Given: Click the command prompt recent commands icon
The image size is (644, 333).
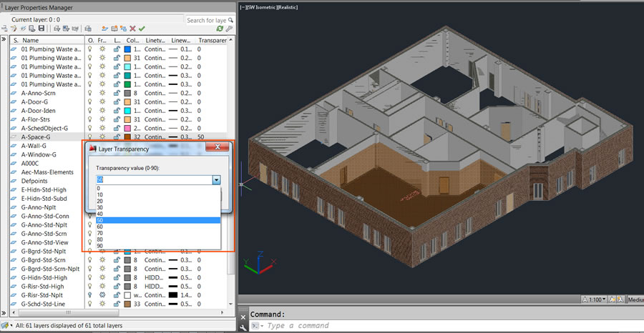Looking at the screenshot, I should pos(257,326).
